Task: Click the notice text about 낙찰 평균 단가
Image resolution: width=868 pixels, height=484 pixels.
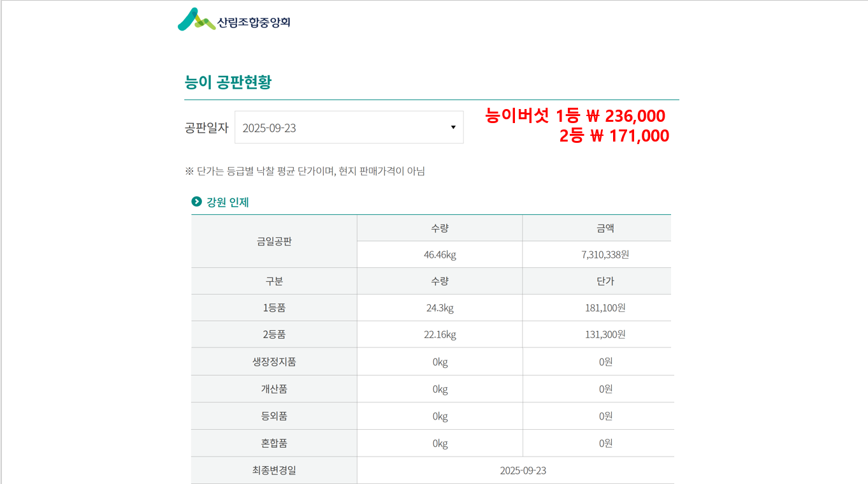Action: click(305, 171)
